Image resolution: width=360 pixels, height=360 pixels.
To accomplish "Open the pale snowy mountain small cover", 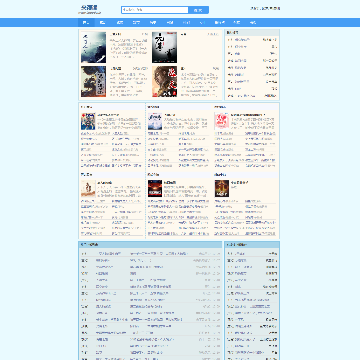I will pos(155,121).
